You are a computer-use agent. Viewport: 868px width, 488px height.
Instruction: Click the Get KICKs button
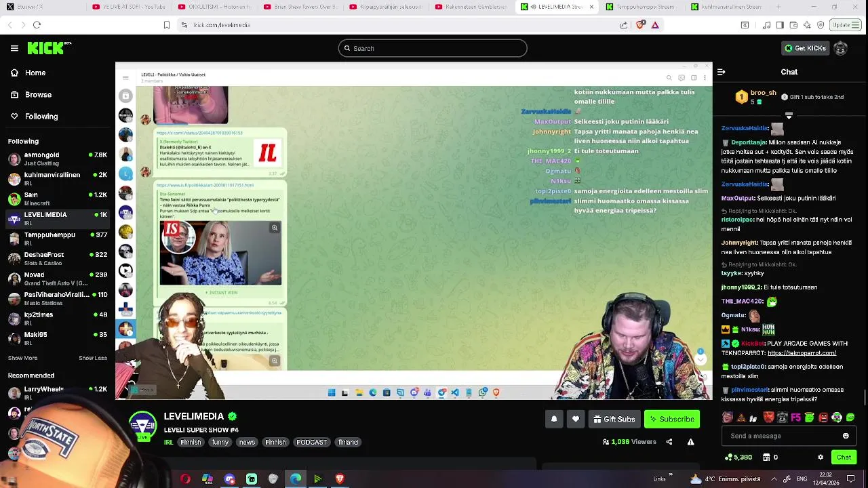[x=805, y=48]
